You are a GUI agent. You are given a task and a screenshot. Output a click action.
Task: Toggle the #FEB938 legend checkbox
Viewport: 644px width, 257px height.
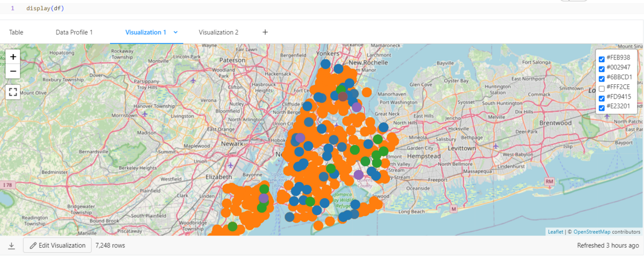[602, 59]
